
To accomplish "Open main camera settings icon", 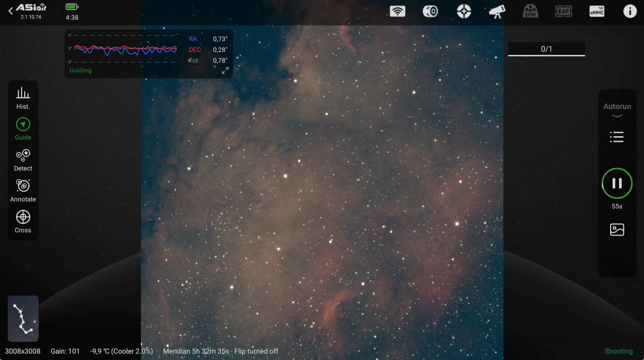I will click(430, 12).
